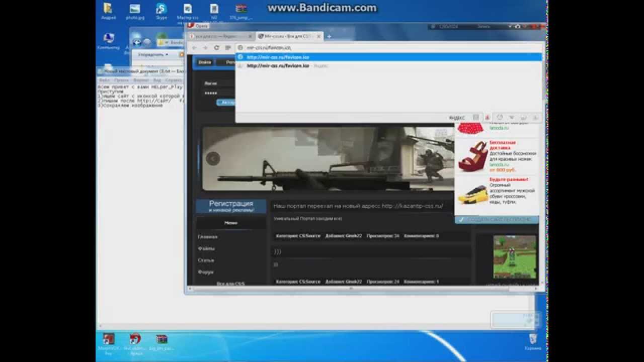The width and height of the screenshot is (644, 362).
Task: Click the Explorer window back button
Action: pos(136,43)
